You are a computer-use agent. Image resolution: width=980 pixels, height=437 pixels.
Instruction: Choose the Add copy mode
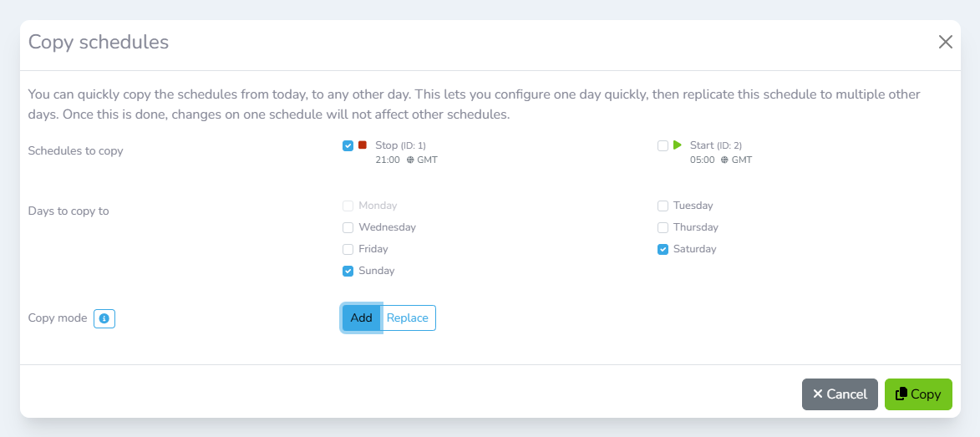(x=361, y=318)
